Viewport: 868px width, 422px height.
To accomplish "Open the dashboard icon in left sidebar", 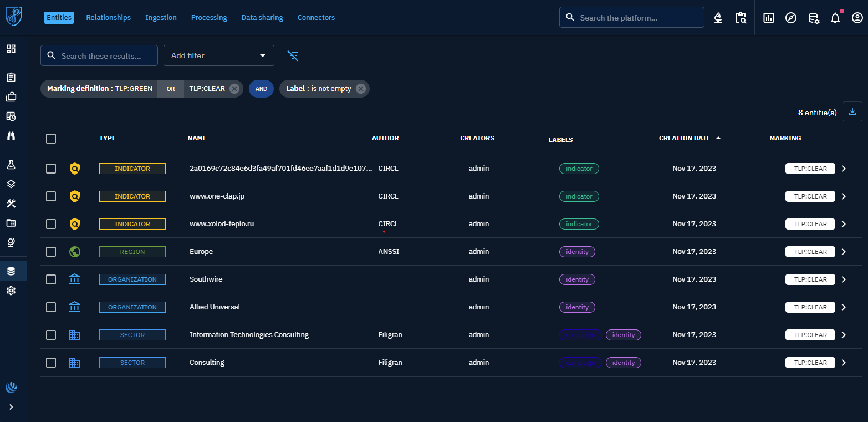I will (11, 49).
